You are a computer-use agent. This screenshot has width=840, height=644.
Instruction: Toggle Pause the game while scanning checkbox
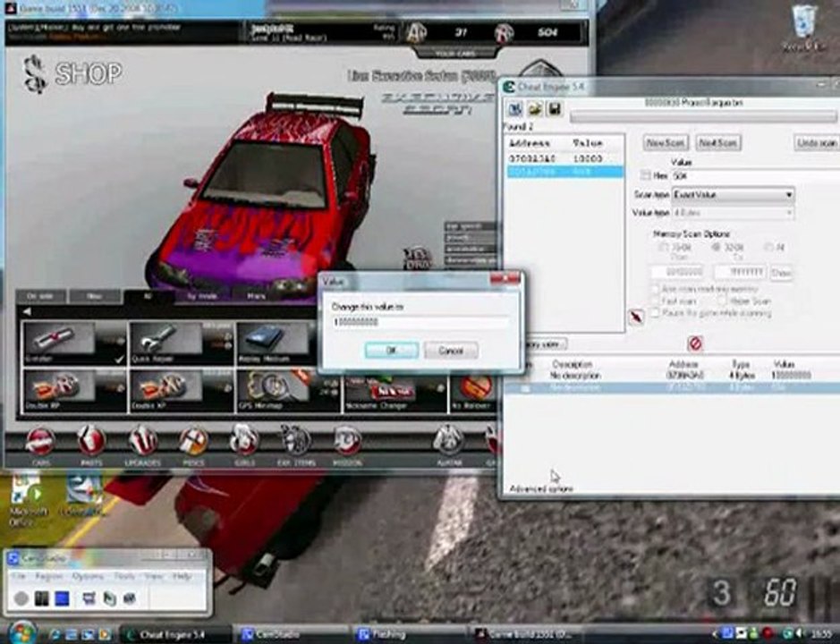655,313
